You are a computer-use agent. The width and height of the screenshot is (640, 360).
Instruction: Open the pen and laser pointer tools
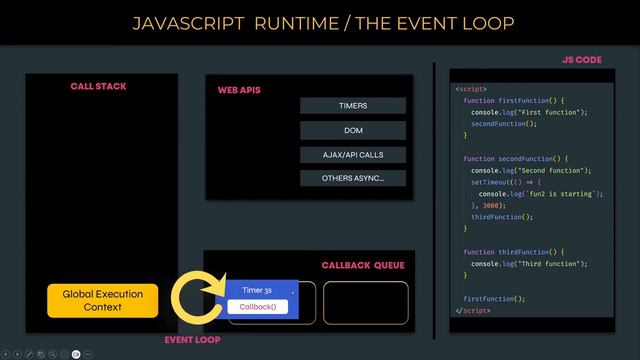(x=29, y=354)
